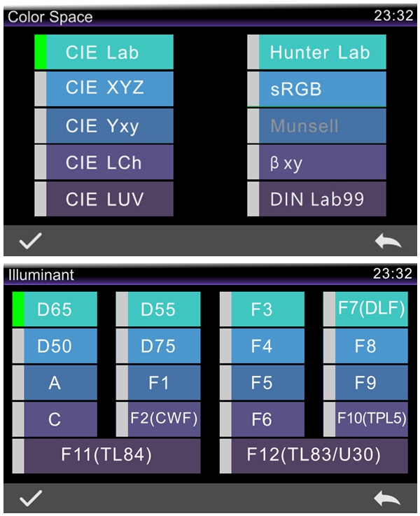Select the β xy option

tap(317, 163)
